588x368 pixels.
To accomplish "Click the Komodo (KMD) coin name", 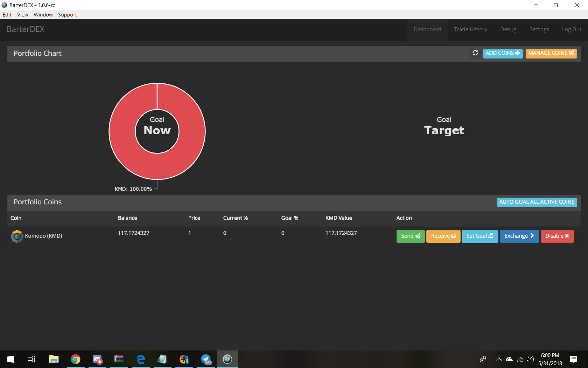I will coord(43,236).
